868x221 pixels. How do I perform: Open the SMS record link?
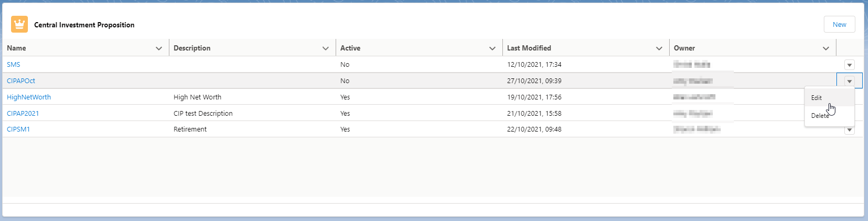coord(14,65)
